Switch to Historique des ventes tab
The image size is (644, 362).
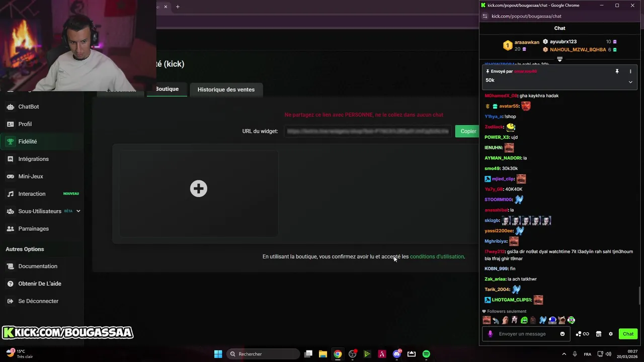click(226, 89)
